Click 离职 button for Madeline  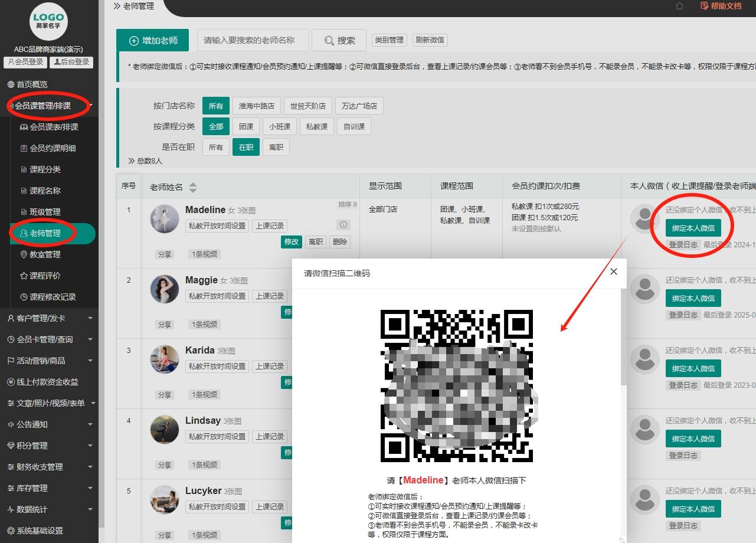tap(316, 241)
